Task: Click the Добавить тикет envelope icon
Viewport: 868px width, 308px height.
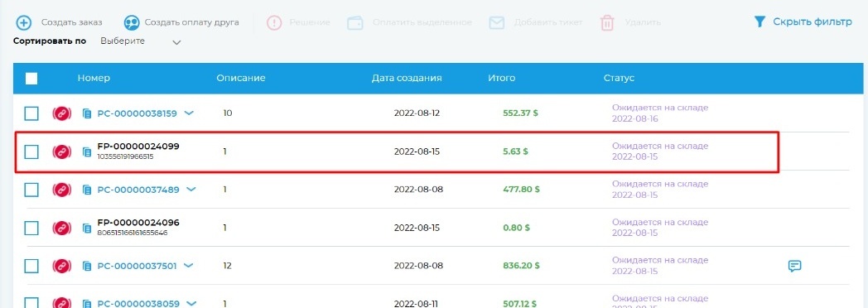Action: (x=497, y=22)
